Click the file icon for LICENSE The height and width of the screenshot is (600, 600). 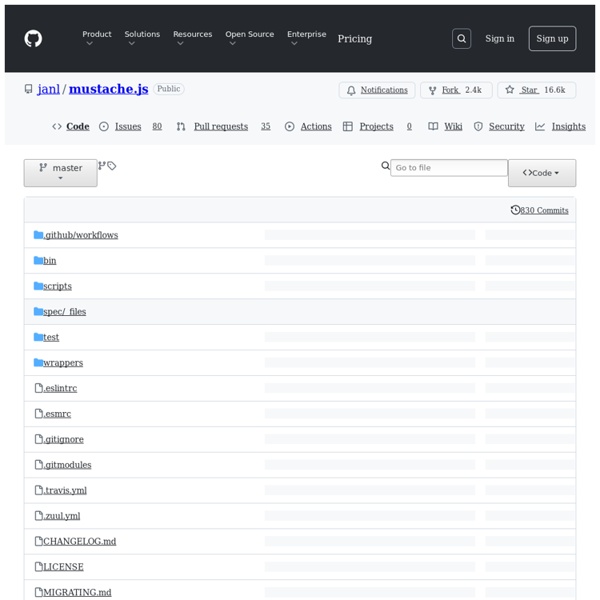[x=39, y=567]
